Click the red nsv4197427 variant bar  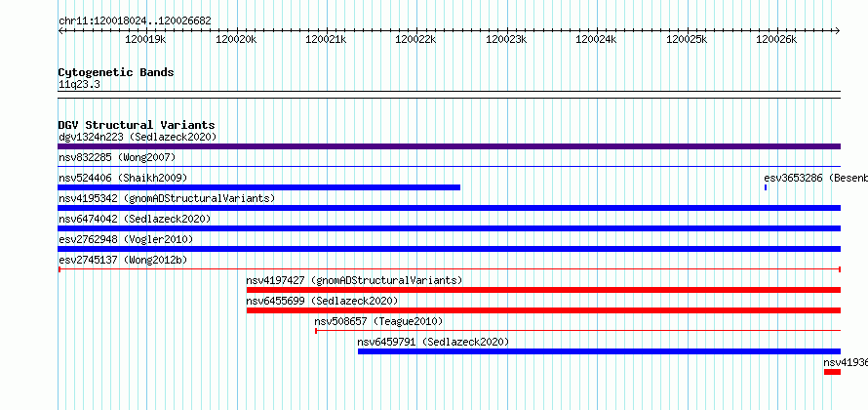(543, 290)
